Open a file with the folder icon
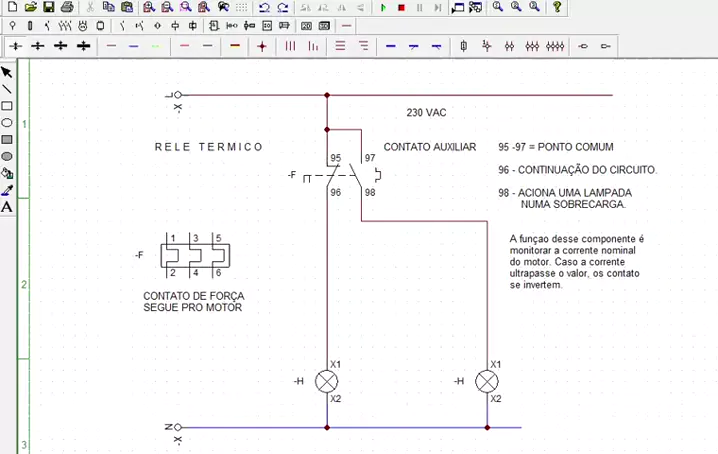The height and width of the screenshot is (454, 718). point(30,7)
